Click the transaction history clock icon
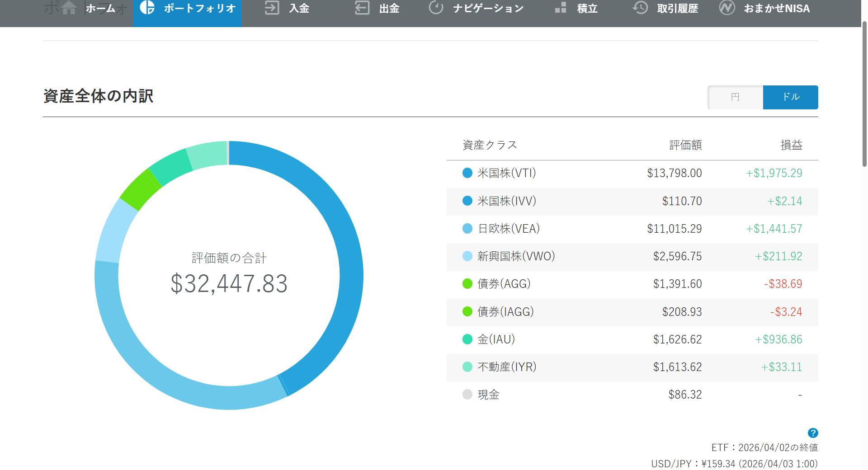The height and width of the screenshot is (470, 868). [x=640, y=8]
